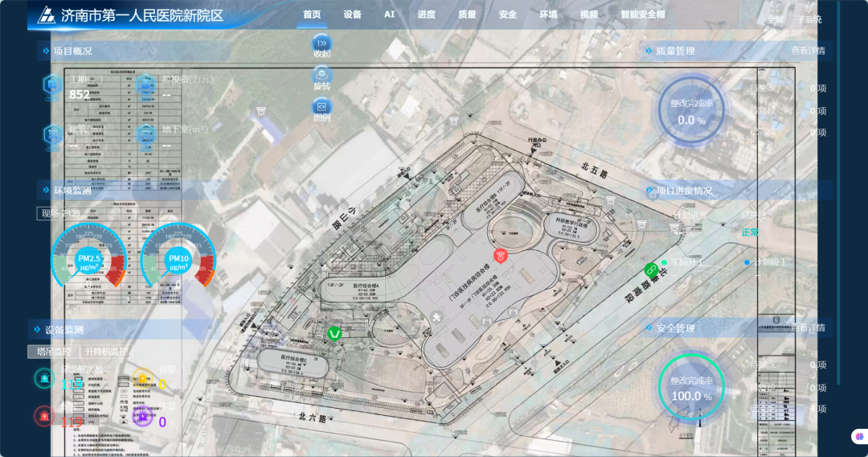
Task: Click the teal 总提醒次数 alarm icon
Action: pyautogui.click(x=44, y=378)
